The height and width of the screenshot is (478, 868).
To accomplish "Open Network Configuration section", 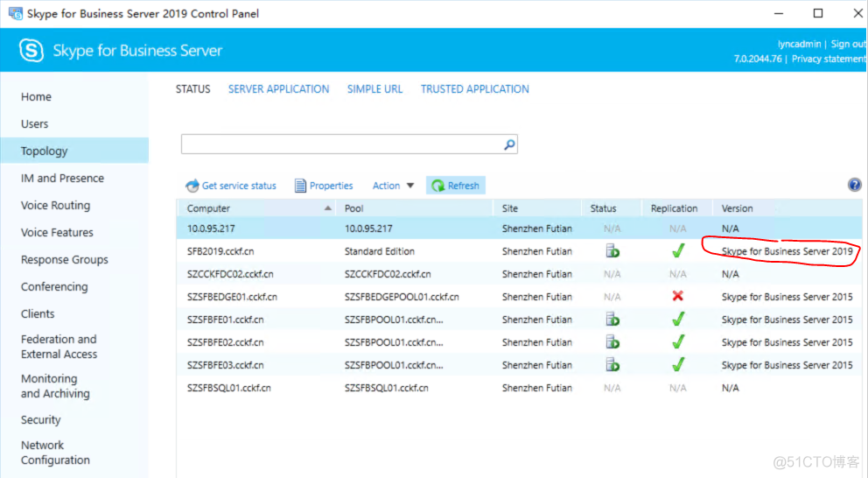I will [55, 453].
